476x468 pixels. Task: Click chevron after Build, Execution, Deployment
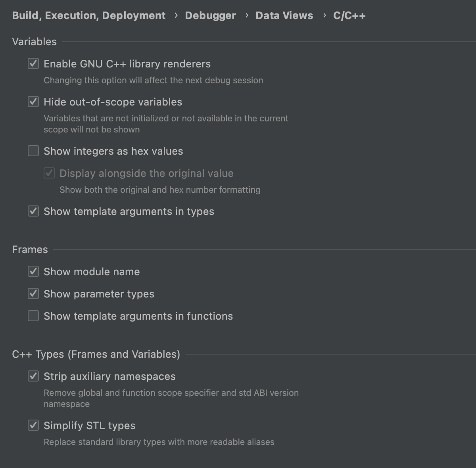pos(176,15)
